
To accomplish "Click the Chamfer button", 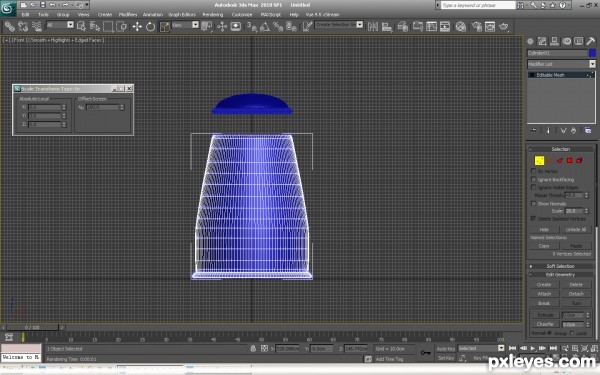I will (x=545, y=324).
